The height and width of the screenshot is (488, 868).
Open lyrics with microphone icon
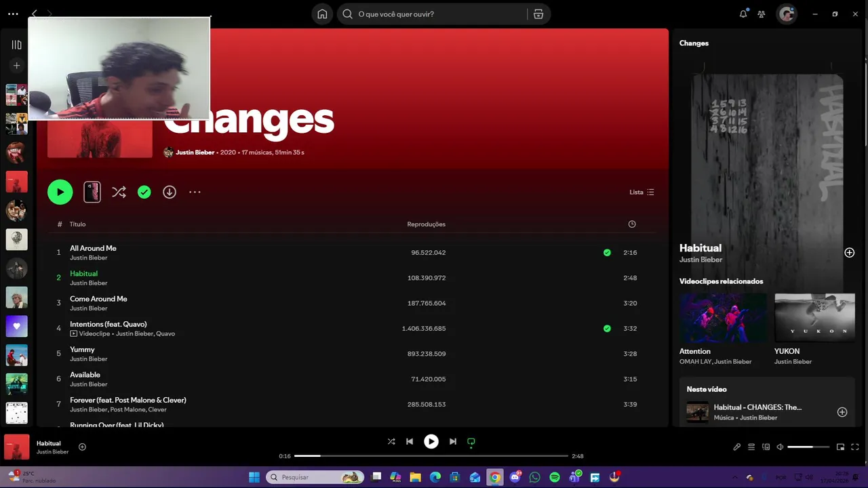[737, 447]
